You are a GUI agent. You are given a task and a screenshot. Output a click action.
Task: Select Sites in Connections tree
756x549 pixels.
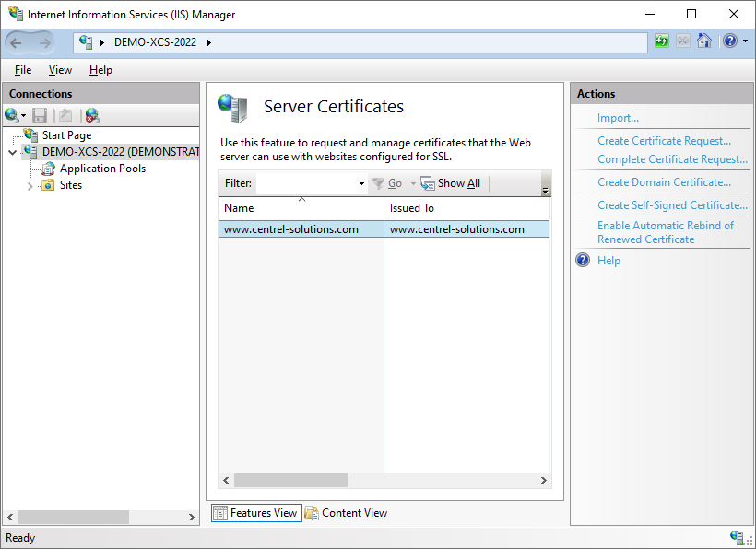[71, 185]
